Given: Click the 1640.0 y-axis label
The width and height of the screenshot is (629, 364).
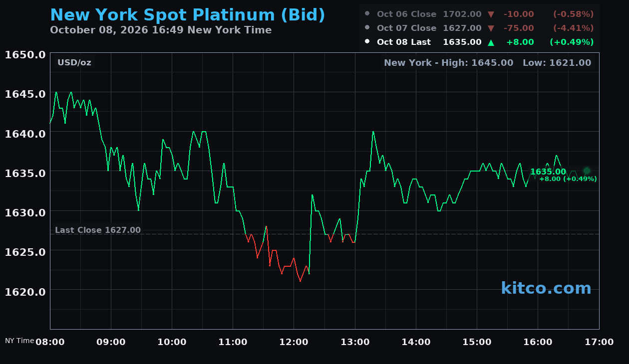Looking at the screenshot, I should coord(25,134).
